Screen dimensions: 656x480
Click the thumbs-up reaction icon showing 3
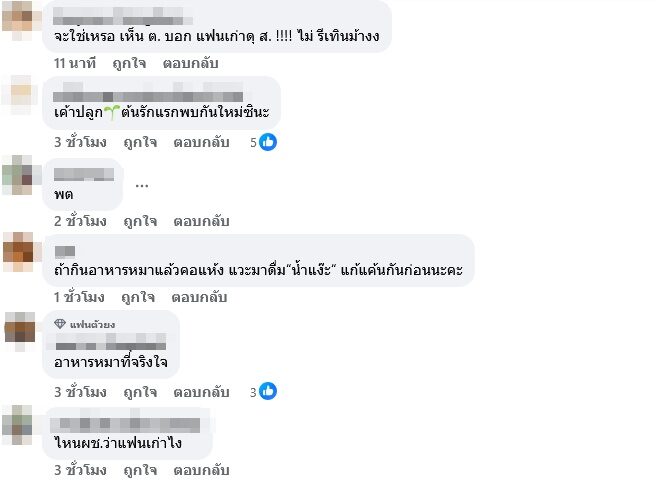point(268,391)
